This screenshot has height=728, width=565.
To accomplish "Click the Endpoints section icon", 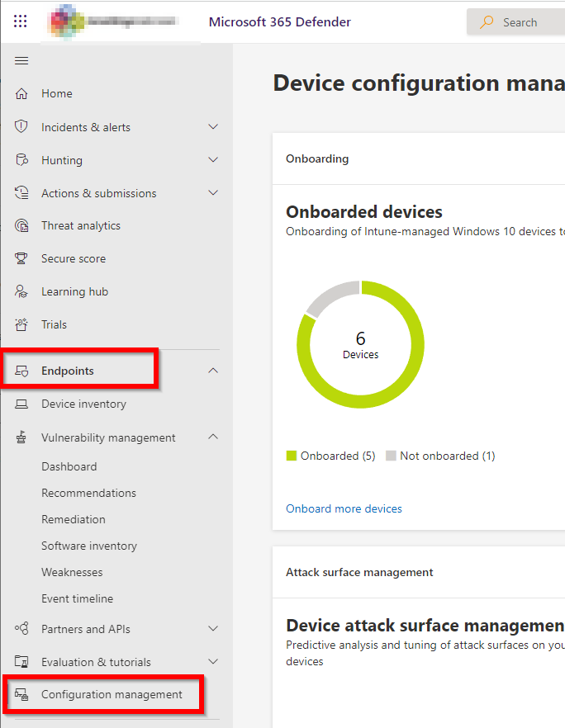I will (21, 371).
